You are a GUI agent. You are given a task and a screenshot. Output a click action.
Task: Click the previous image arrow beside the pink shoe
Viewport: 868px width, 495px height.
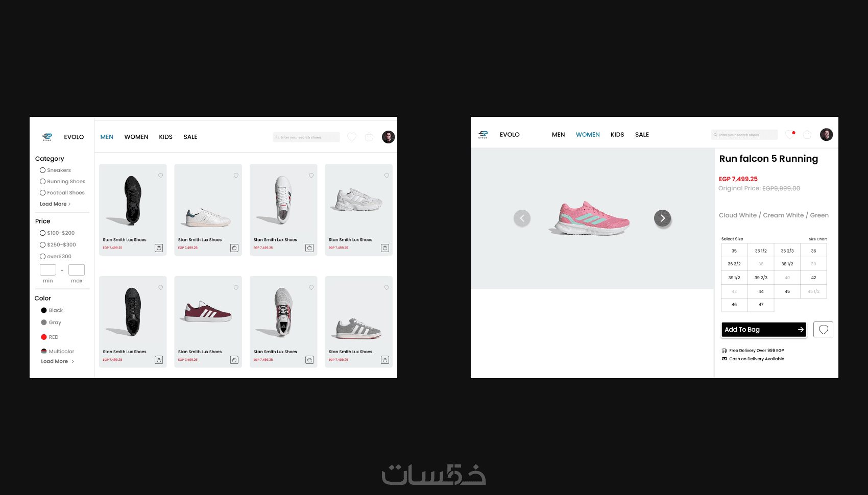(522, 218)
